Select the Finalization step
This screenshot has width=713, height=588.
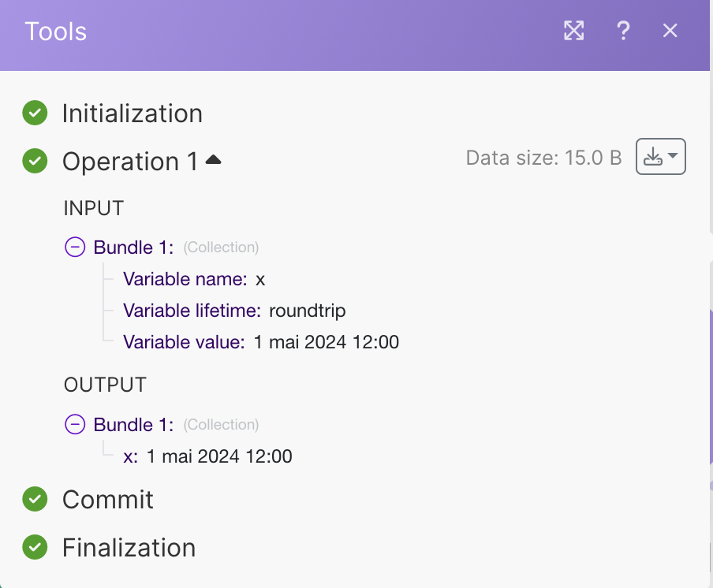click(x=129, y=548)
